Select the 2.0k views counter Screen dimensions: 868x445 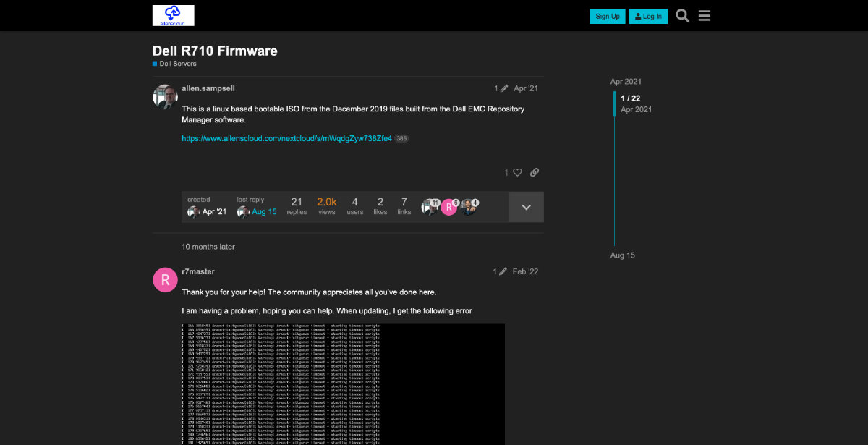[x=326, y=205]
